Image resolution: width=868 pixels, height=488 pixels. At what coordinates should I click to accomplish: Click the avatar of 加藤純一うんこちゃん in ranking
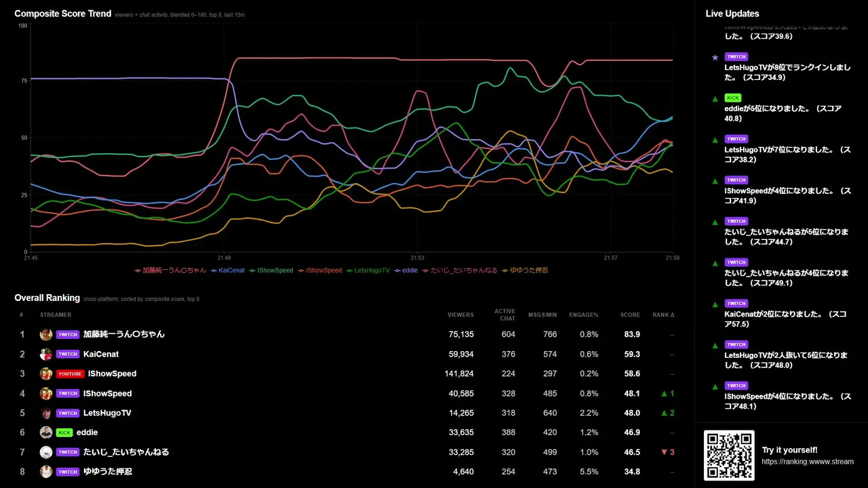(46, 334)
